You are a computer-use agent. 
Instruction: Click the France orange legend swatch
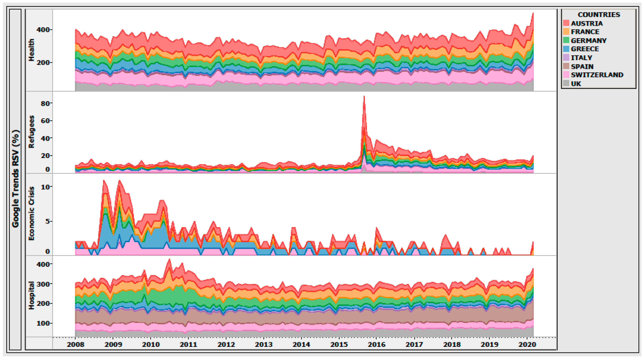coord(566,32)
